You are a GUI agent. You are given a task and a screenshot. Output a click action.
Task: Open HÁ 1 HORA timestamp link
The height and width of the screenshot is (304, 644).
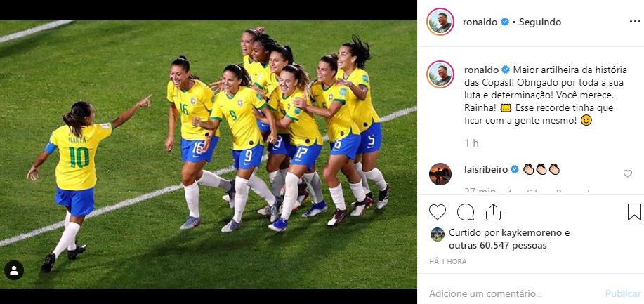[447, 261]
